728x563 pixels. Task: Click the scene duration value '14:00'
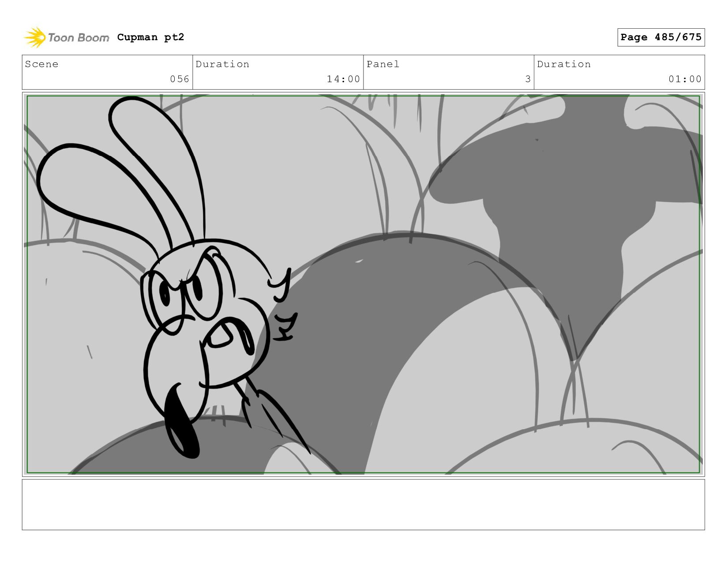click(343, 79)
